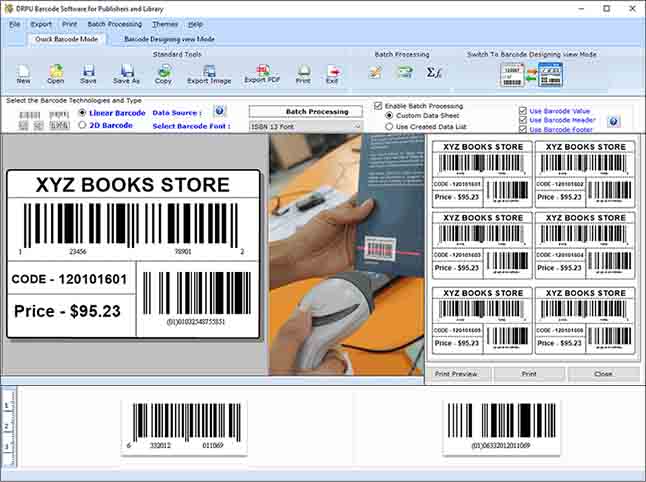Click the bottom barcode (01)06332012011069
The image size is (646, 482).
[x=501, y=427]
